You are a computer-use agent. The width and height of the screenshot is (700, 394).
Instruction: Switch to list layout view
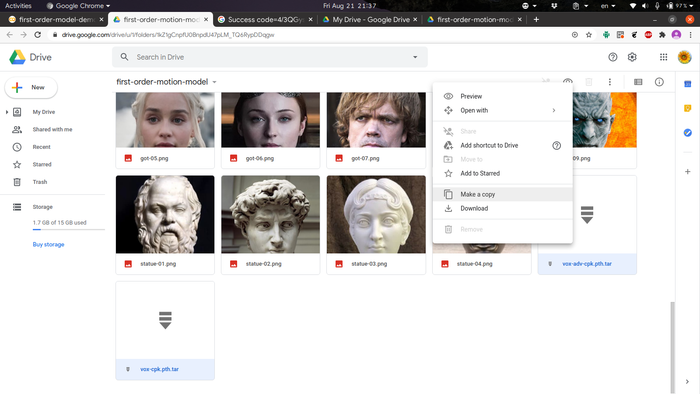tap(638, 82)
